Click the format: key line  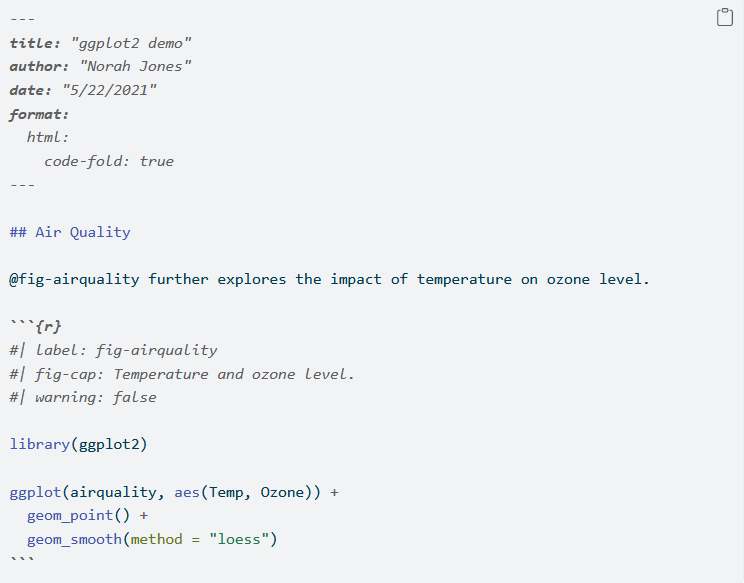click(x=39, y=114)
